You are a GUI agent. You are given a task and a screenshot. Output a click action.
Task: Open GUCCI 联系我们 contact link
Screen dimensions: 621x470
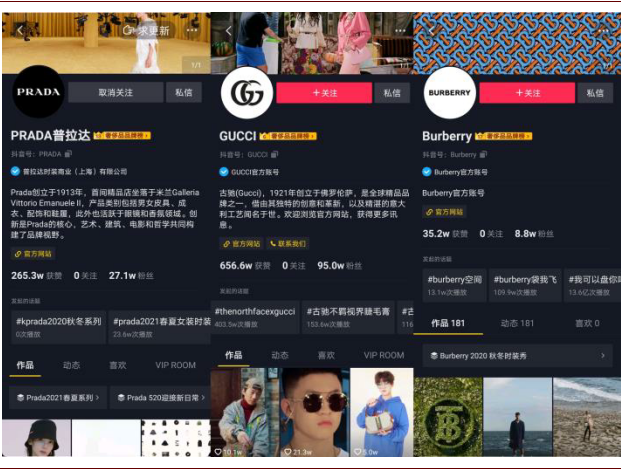[x=288, y=244]
